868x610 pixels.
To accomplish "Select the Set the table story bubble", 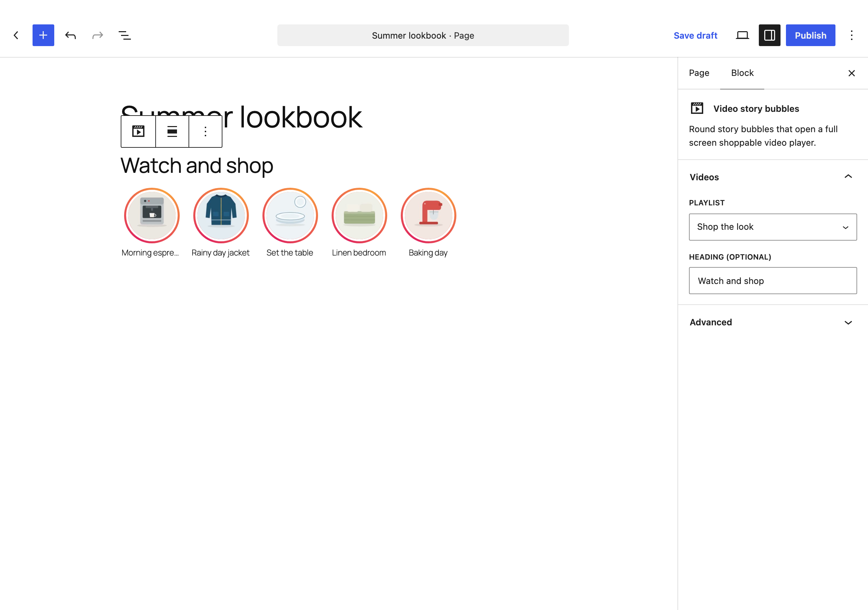I will coord(290,216).
